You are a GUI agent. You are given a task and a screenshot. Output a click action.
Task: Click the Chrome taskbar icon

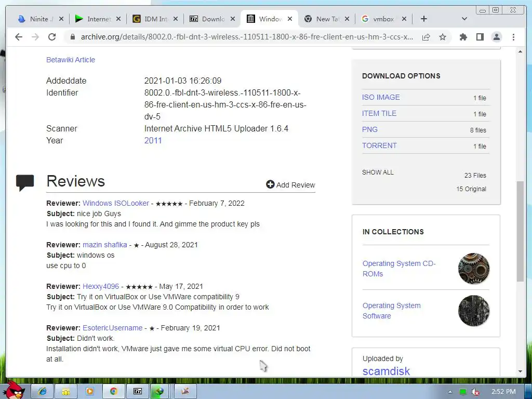click(113, 391)
